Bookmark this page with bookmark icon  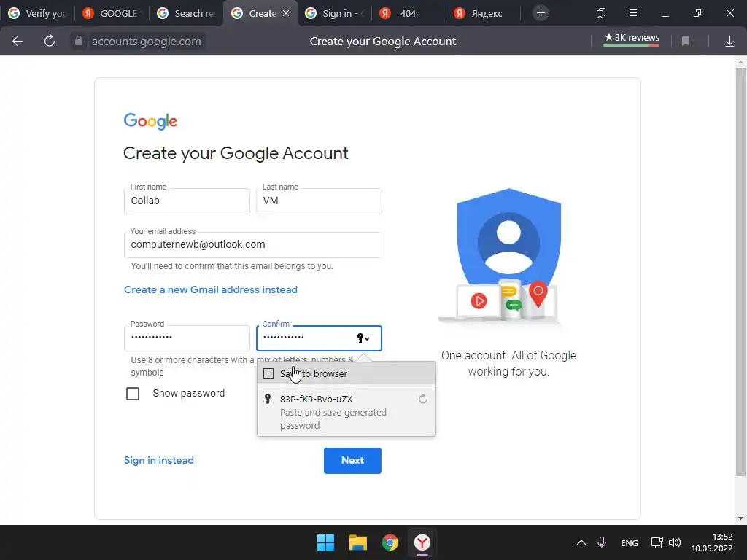[686, 42]
